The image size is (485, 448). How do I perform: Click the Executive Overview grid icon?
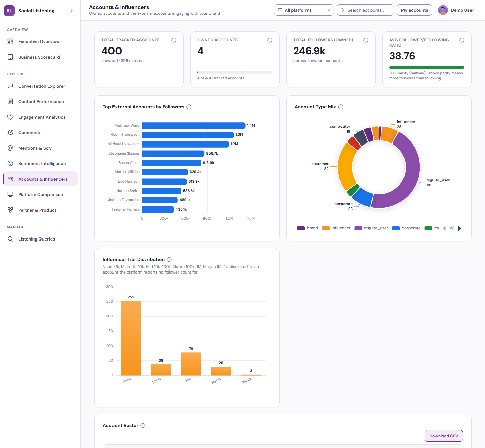click(10, 41)
